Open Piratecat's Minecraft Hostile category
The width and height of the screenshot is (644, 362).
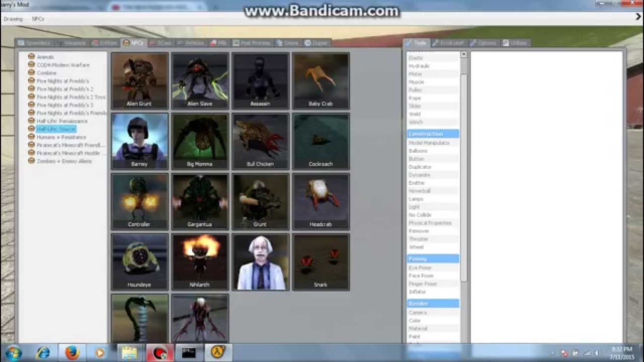pos(71,153)
